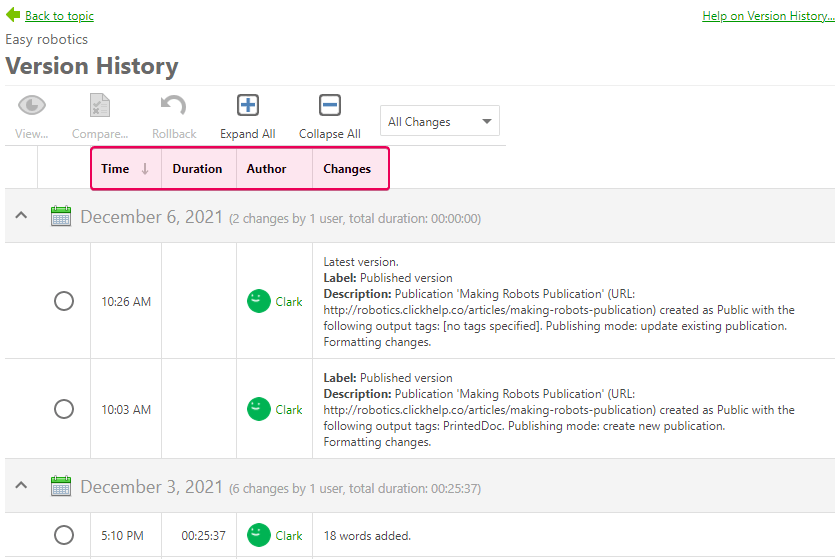Screen dimensions: 840x559
Task: Open the Help on Version History link
Action: coord(768,16)
